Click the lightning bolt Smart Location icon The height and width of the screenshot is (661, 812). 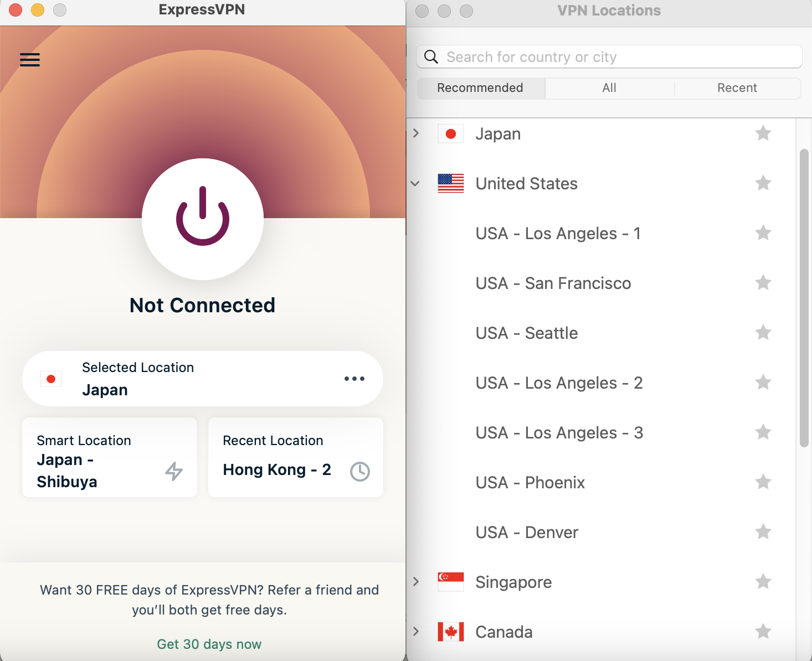click(174, 471)
